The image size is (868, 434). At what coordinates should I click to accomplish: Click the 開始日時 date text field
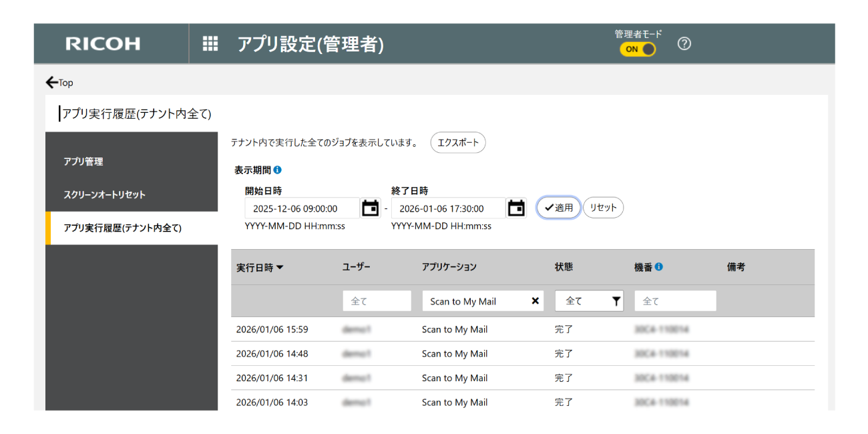[302, 208]
